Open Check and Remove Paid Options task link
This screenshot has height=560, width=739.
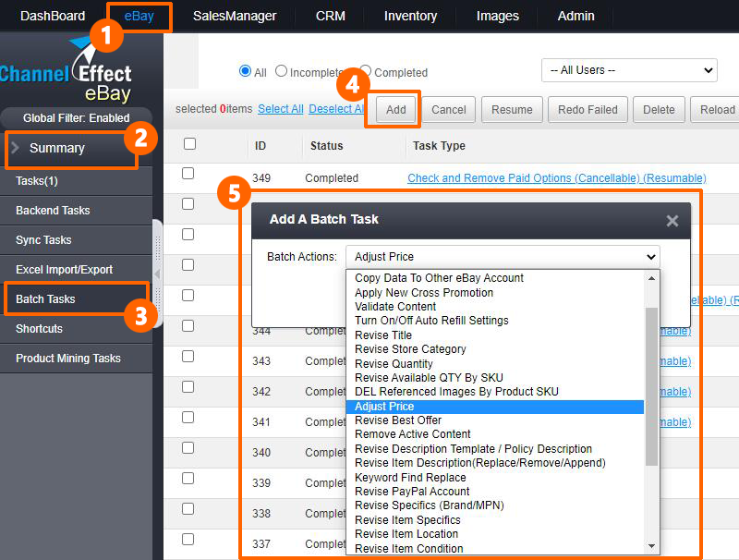click(557, 178)
